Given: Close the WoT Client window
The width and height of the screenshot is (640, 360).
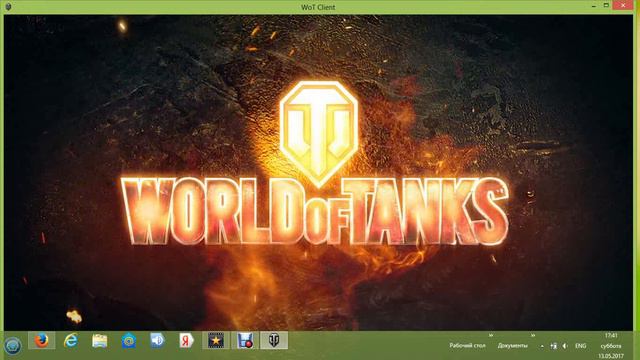Looking at the screenshot, I should (x=624, y=6).
